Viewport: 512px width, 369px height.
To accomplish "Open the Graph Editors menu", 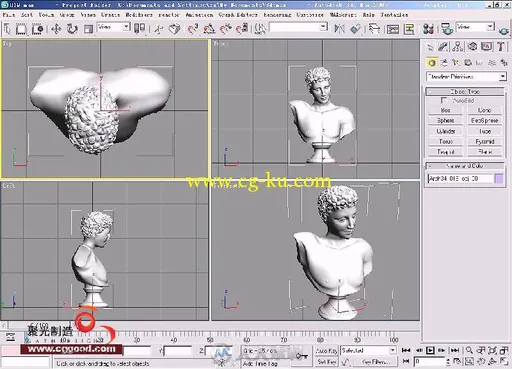I will 238,15.
